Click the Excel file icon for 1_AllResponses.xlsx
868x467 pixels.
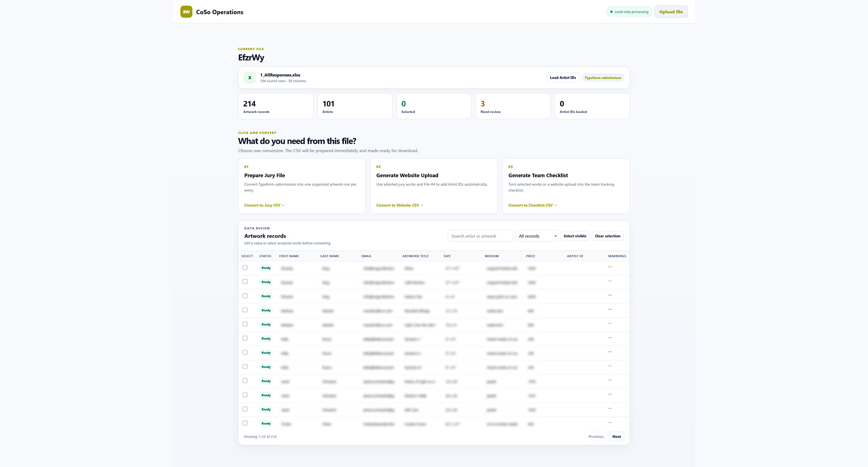250,78
